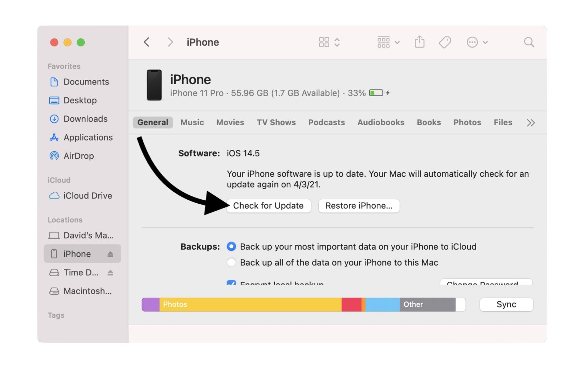
Task: Open the Applications folder icon
Action: (54, 138)
